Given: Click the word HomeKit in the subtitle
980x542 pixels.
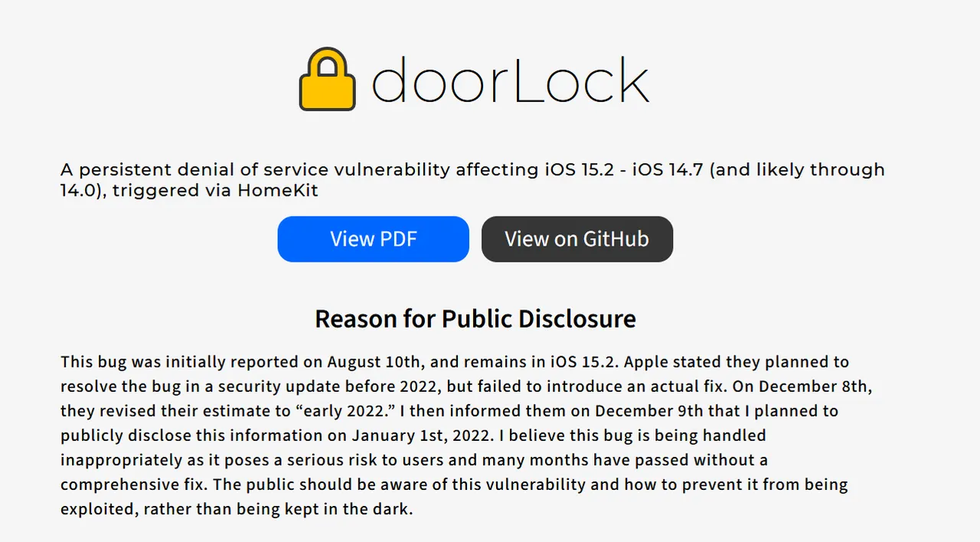Looking at the screenshot, I should [x=278, y=190].
